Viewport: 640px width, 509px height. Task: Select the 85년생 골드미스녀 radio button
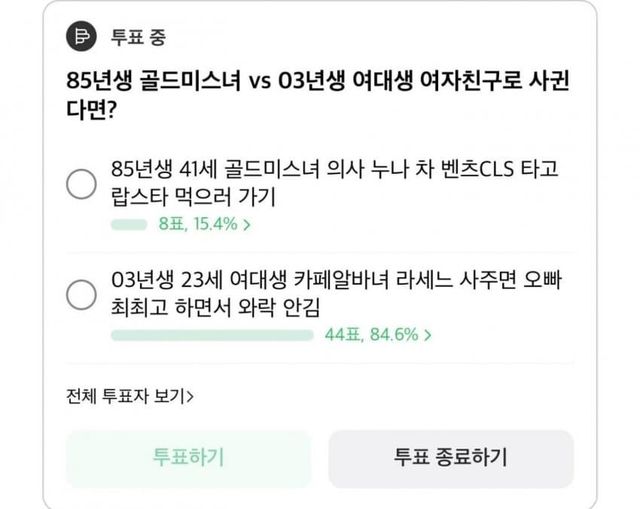click(x=81, y=185)
